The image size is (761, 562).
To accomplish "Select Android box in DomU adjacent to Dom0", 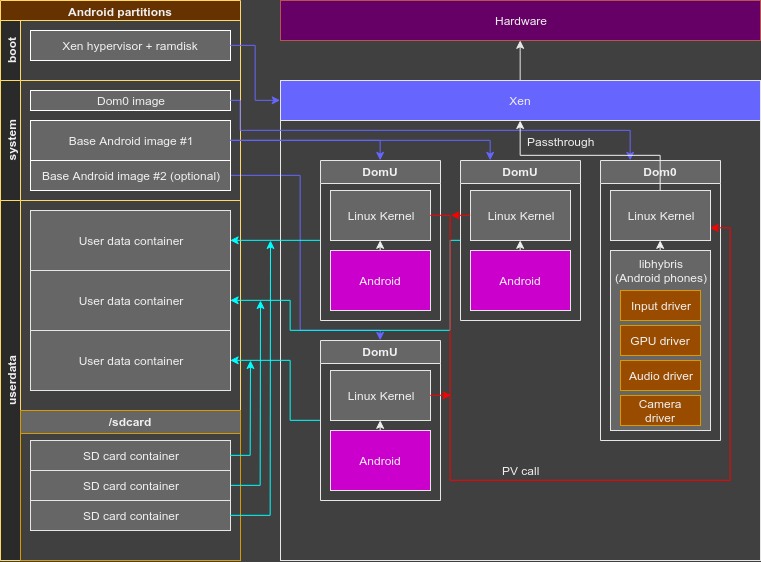I will (x=520, y=281).
